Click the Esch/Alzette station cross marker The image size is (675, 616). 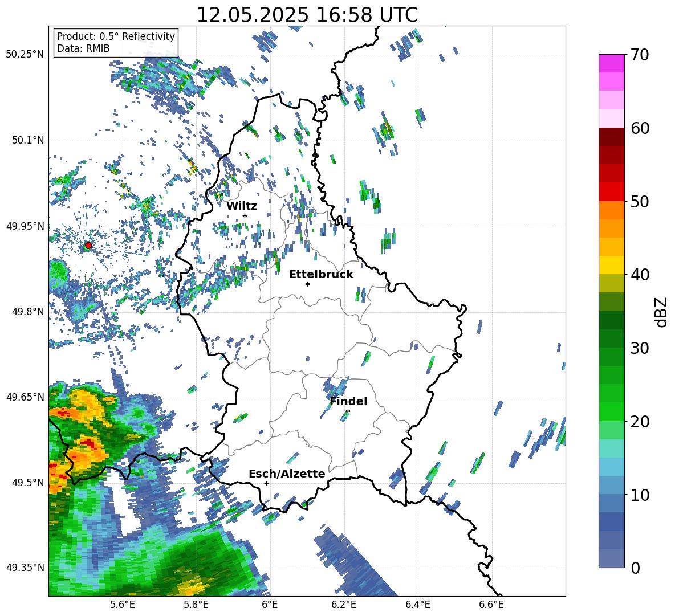266,483
